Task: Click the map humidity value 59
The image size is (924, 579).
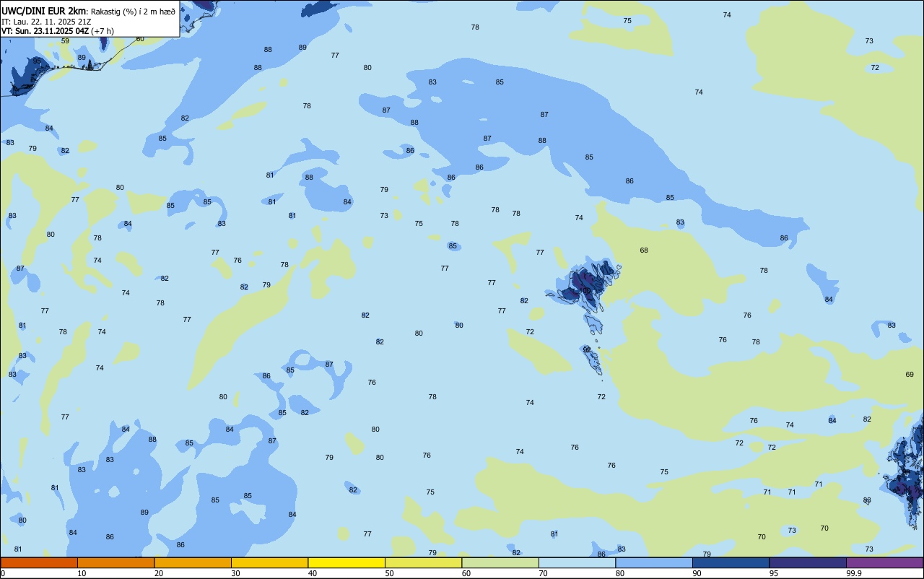Action: (x=65, y=41)
